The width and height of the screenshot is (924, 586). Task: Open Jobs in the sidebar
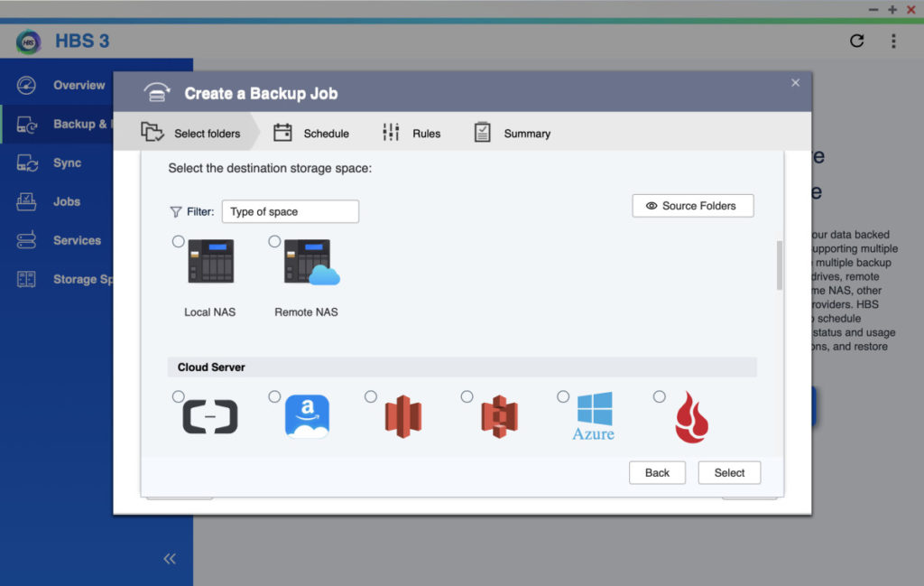point(67,201)
